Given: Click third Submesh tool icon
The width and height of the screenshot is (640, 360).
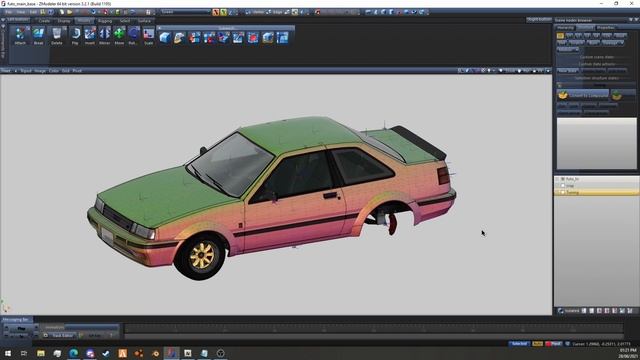Looking at the screenshot, I should [194, 38].
